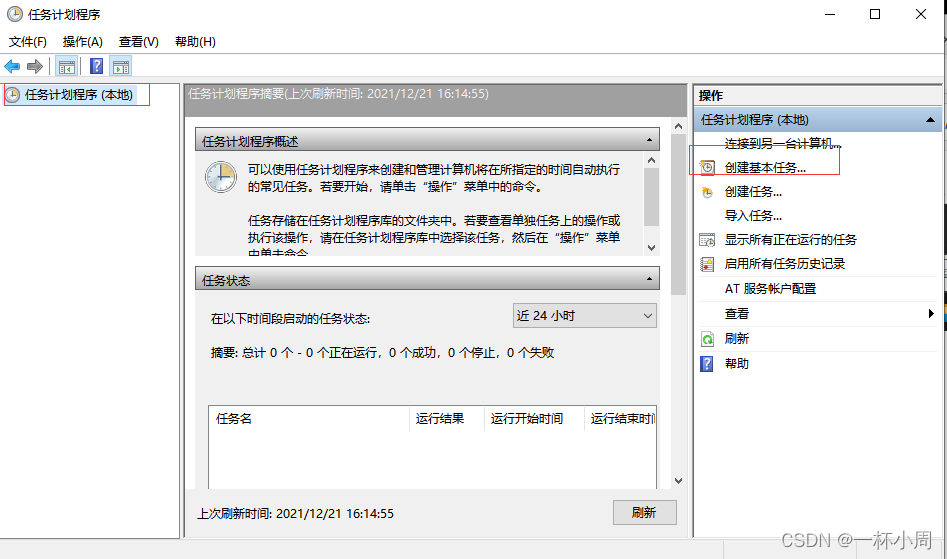Open the 查看(V) menu
The width and height of the screenshot is (947, 559).
tap(139, 42)
